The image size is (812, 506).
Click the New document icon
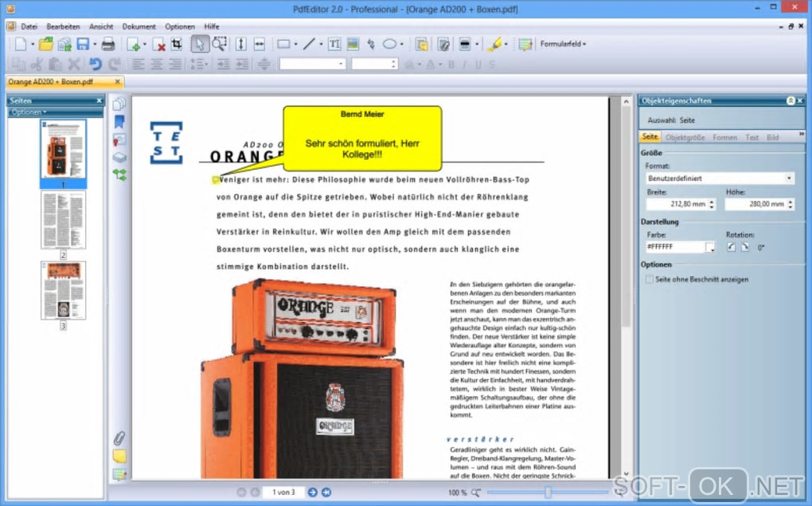(20, 44)
